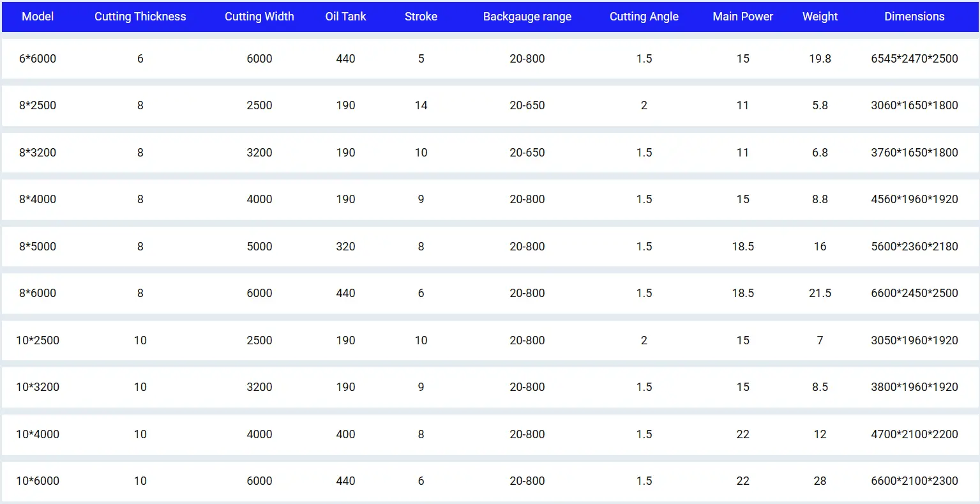
Task: Click the Backgauge range column header
Action: [x=527, y=17]
